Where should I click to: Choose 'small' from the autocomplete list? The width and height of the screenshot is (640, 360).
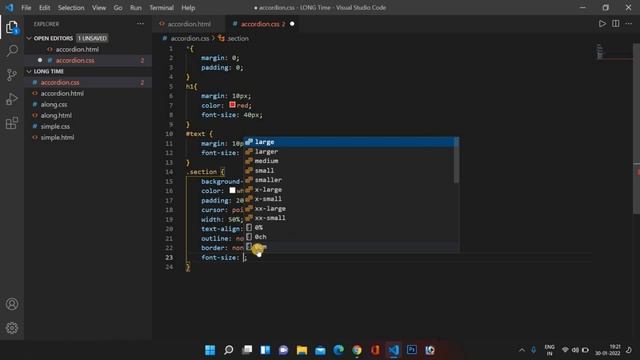[351, 170]
